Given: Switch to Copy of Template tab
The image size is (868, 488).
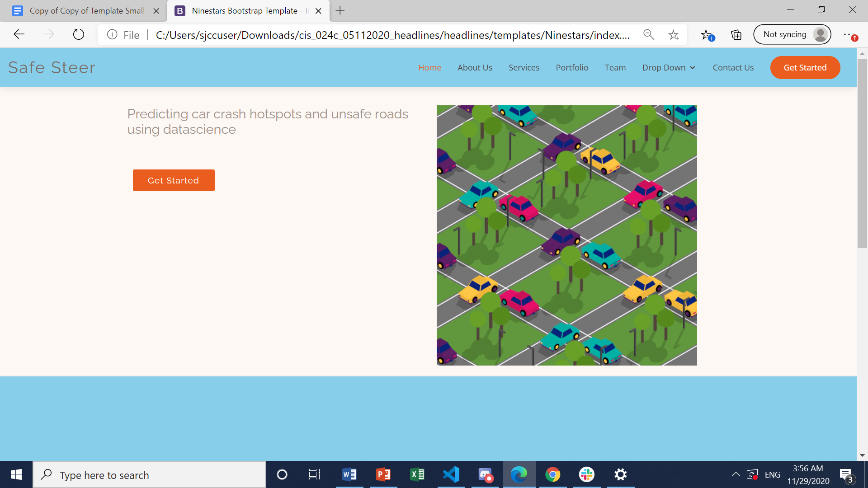Looking at the screenshot, I should [x=86, y=11].
